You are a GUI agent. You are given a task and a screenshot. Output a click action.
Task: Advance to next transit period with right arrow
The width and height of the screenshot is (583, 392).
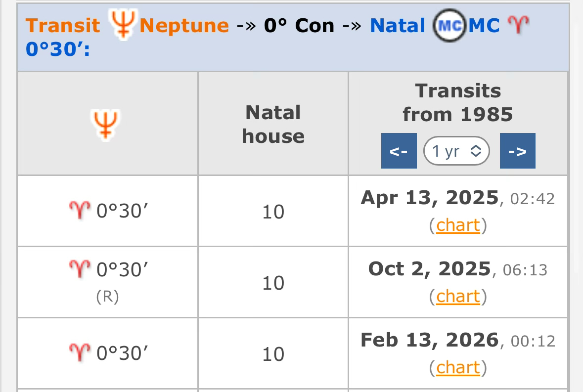tap(517, 151)
